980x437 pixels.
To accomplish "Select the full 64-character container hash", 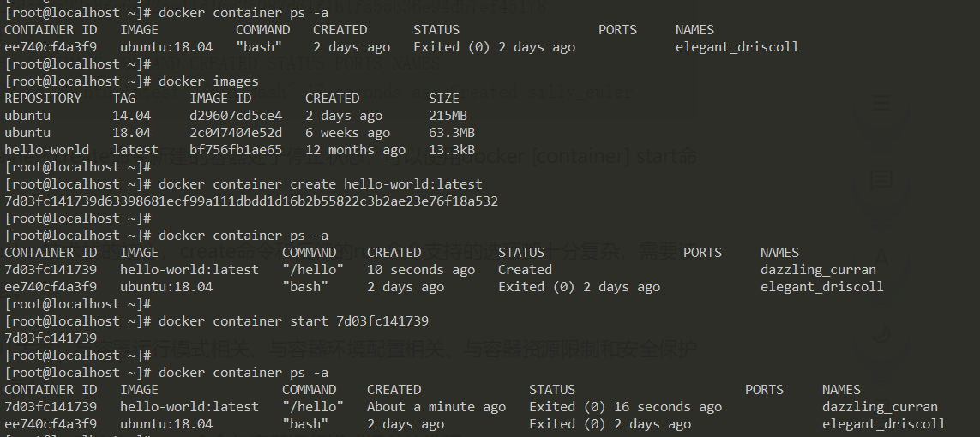I will point(251,201).
